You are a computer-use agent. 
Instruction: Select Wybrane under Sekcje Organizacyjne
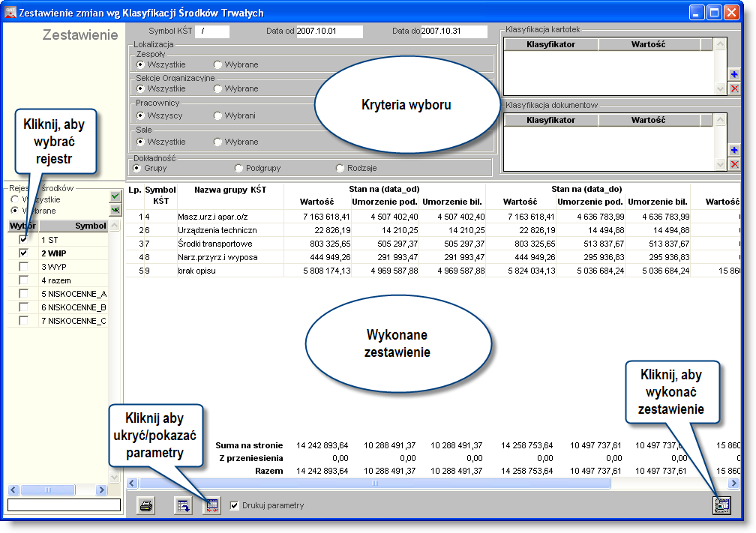click(x=218, y=88)
